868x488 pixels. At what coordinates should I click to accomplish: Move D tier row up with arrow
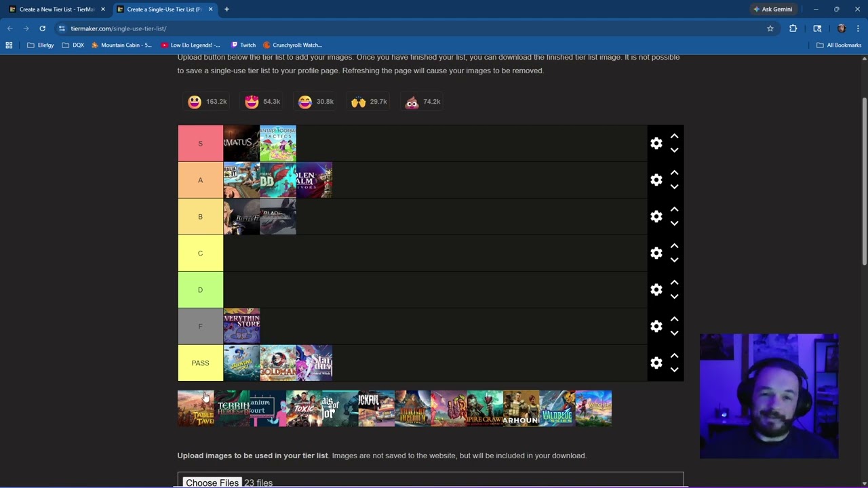pyautogui.click(x=674, y=283)
